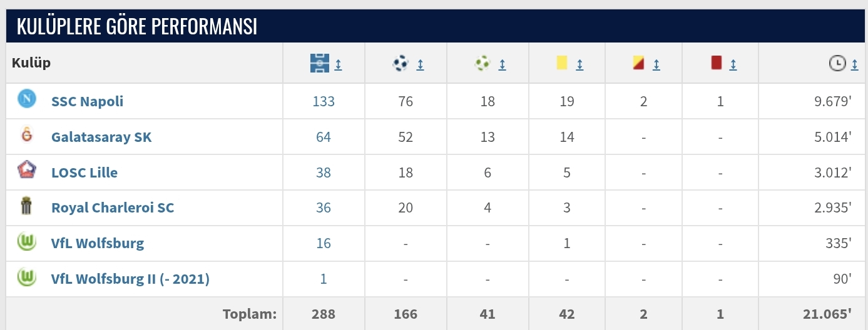Click the LOSC Lille club crest
This screenshot has width=868, height=330.
coord(26,170)
